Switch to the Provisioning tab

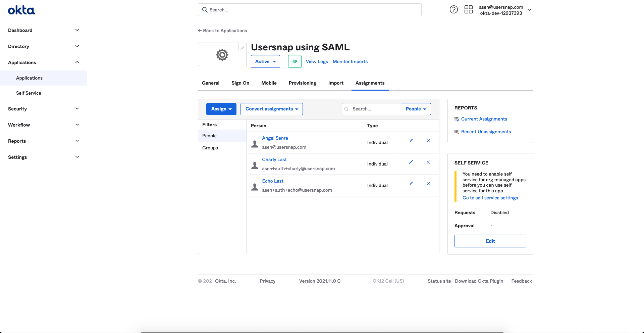(x=303, y=83)
